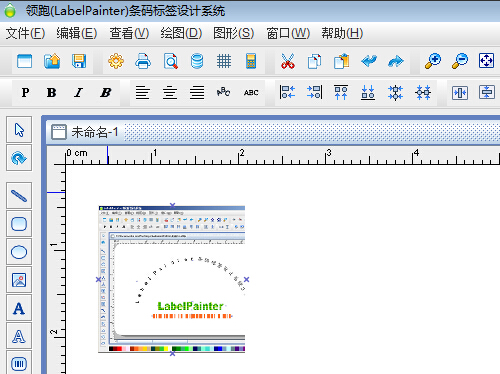Viewport: 500px width, 374px height.
Task: Open the 文件(F) menu
Action: click(25, 33)
